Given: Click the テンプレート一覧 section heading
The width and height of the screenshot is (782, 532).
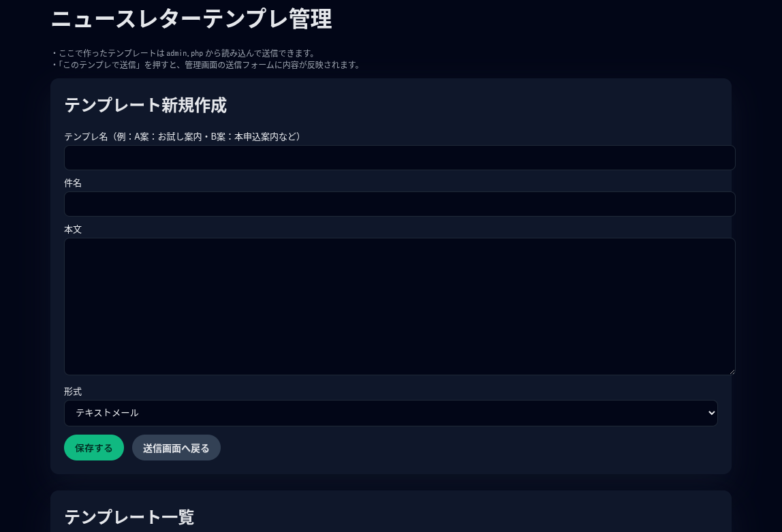Looking at the screenshot, I should coord(129,517).
